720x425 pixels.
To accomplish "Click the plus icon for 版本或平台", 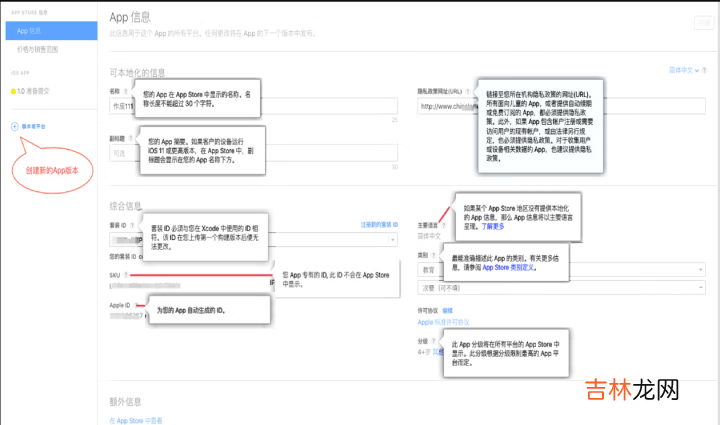I will (x=13, y=126).
